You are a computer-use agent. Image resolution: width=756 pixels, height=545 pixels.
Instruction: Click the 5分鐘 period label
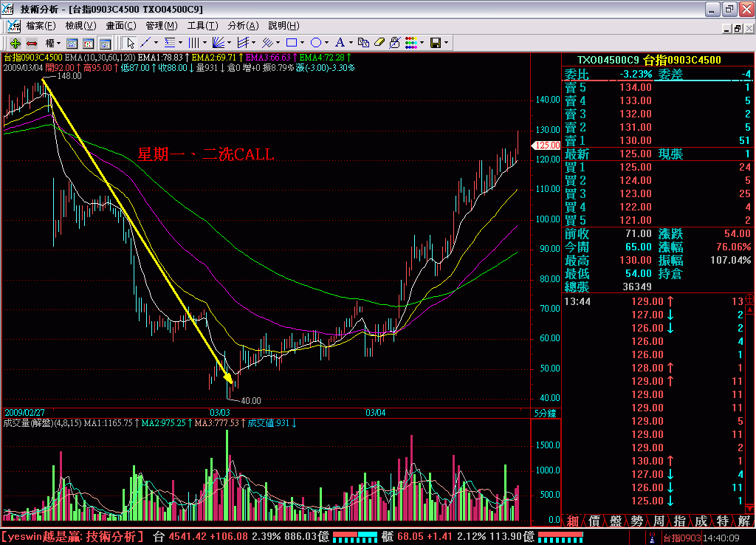(546, 414)
